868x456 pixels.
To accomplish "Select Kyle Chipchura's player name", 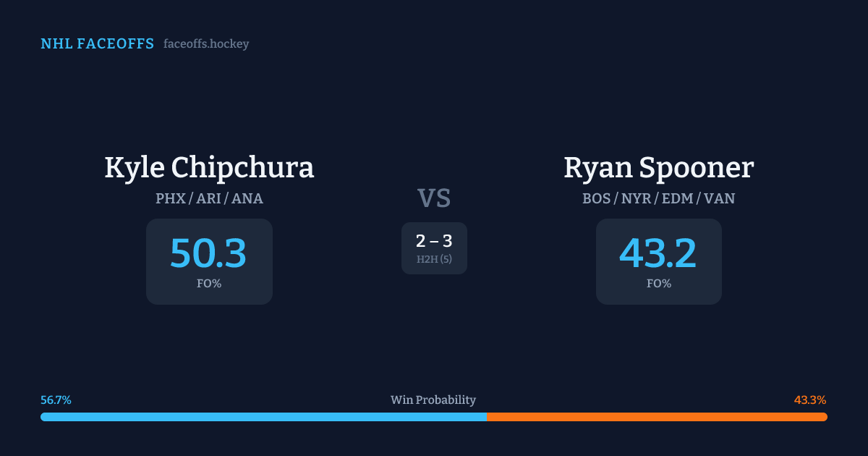I will coord(209,167).
